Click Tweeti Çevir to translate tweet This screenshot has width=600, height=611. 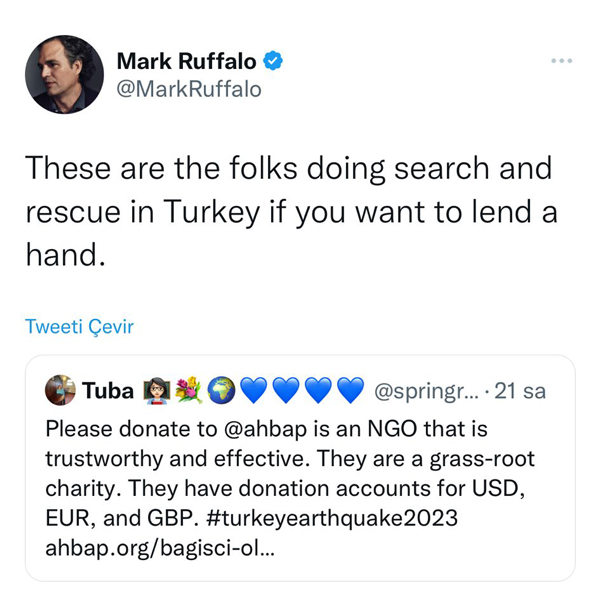click(79, 326)
